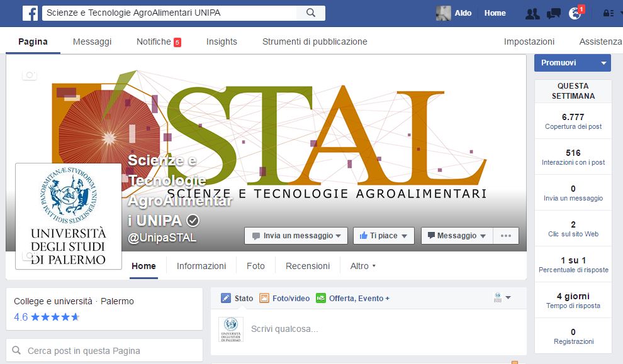
Task: Open Aldo's profile picture thumbnail
Action: coord(443,13)
